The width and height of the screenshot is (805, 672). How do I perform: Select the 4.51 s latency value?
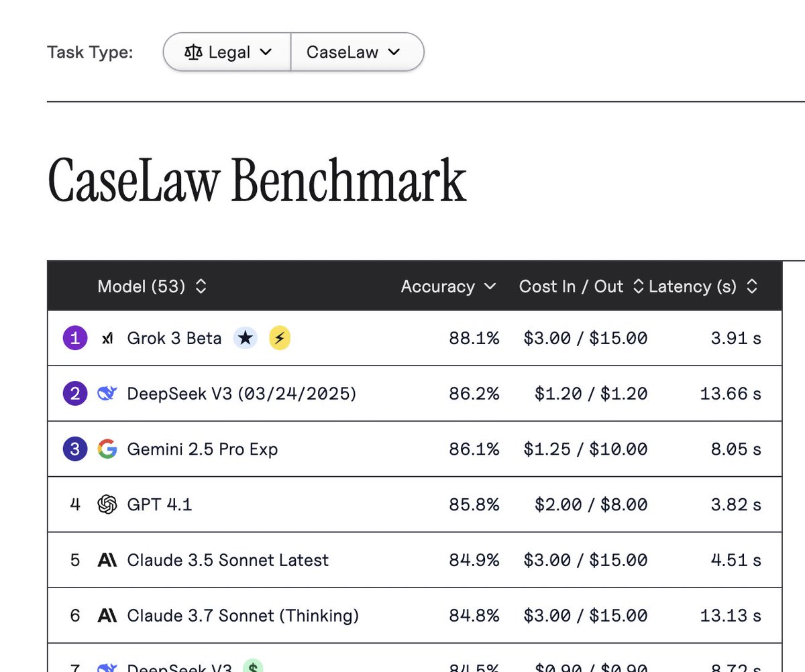[x=736, y=560]
